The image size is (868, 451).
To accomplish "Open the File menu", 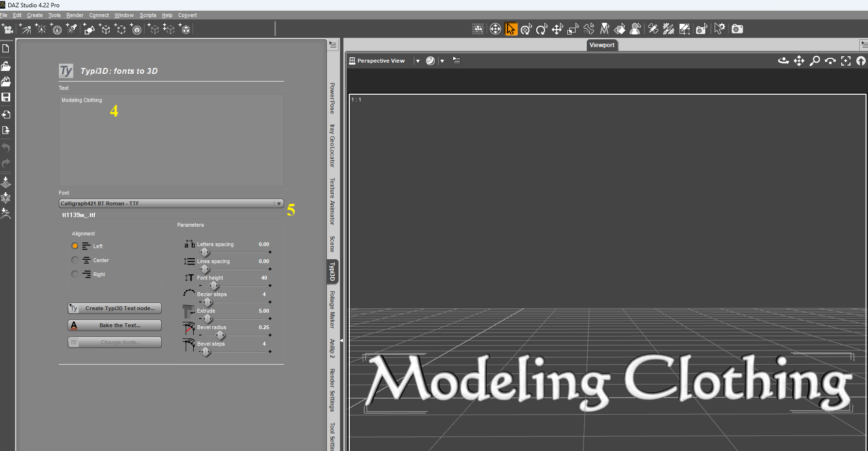I will tap(4, 15).
